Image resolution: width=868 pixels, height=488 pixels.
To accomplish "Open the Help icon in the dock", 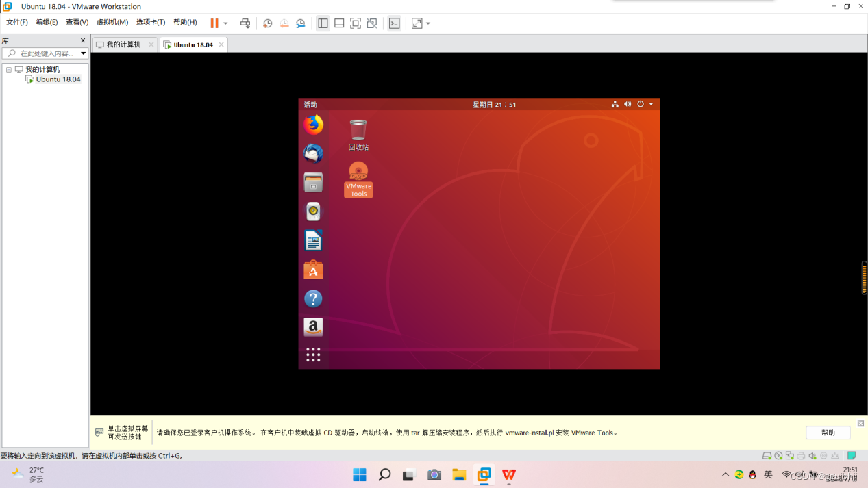I will 313,298.
